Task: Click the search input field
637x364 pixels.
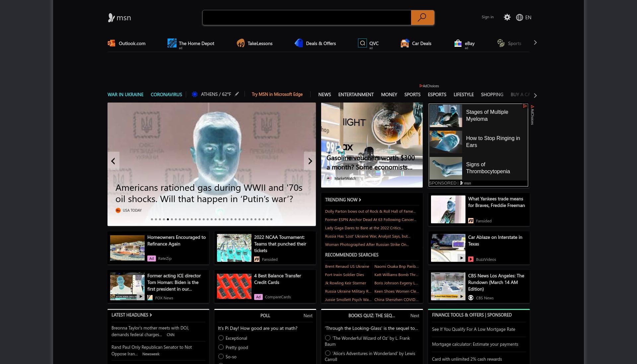Action: pyautogui.click(x=307, y=18)
